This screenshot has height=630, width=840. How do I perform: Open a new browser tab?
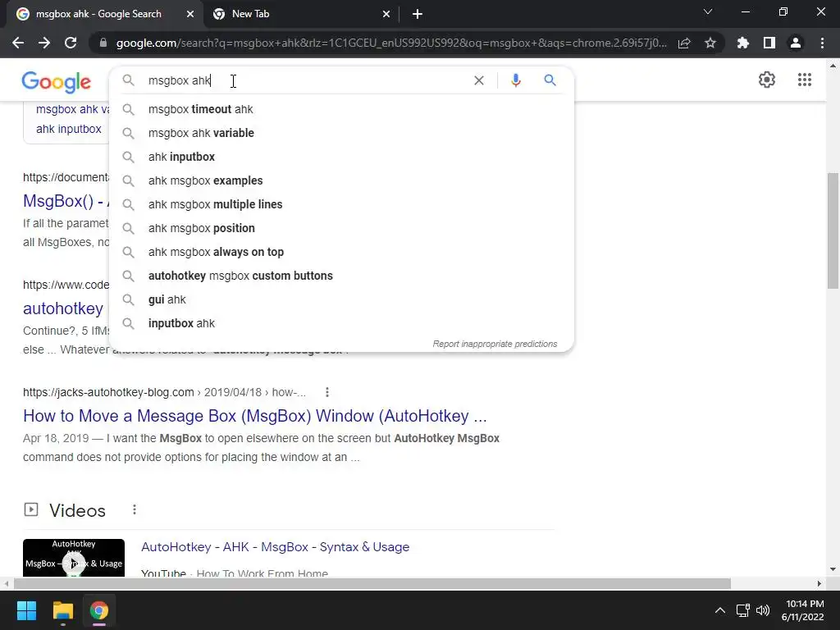click(x=418, y=15)
